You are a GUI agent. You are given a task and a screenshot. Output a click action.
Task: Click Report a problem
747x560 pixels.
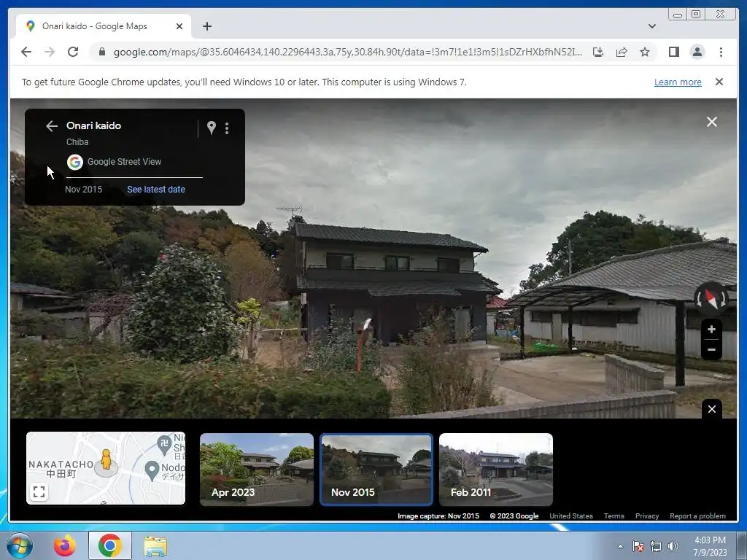[x=697, y=516]
